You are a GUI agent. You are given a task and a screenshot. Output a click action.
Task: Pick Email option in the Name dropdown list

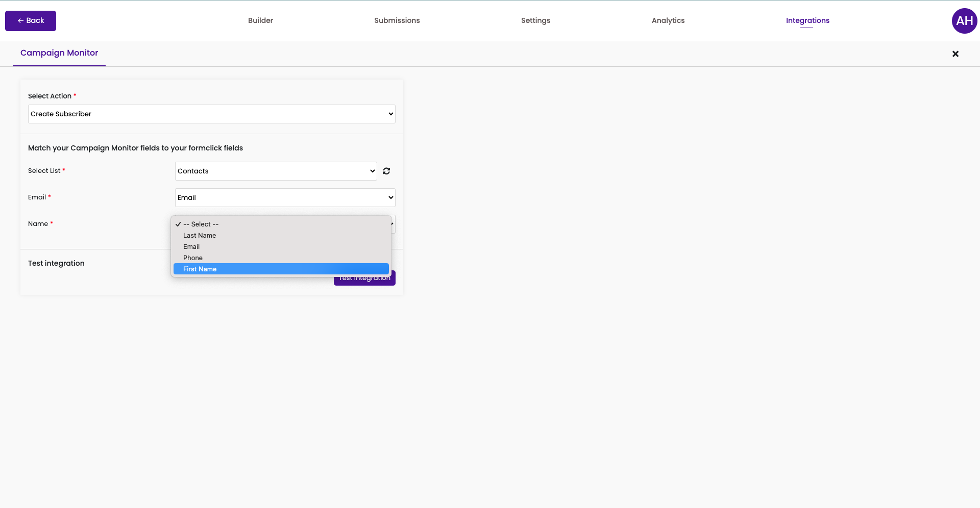(281, 247)
